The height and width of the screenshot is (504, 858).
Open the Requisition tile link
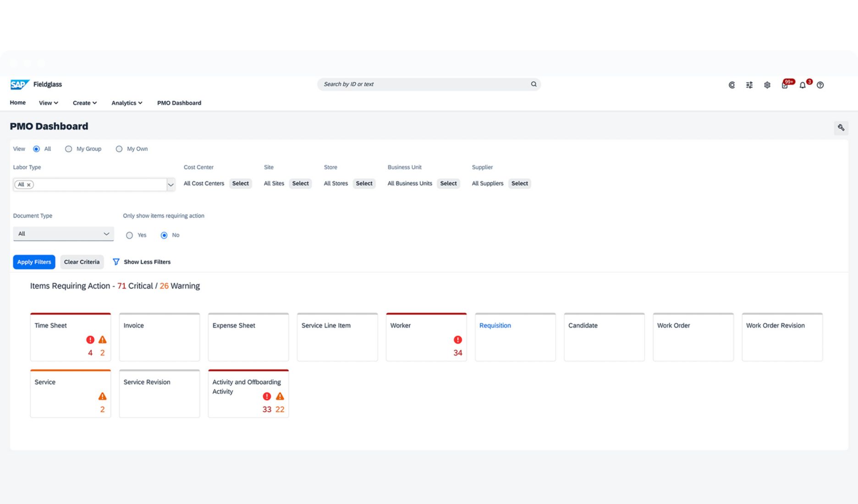click(495, 325)
